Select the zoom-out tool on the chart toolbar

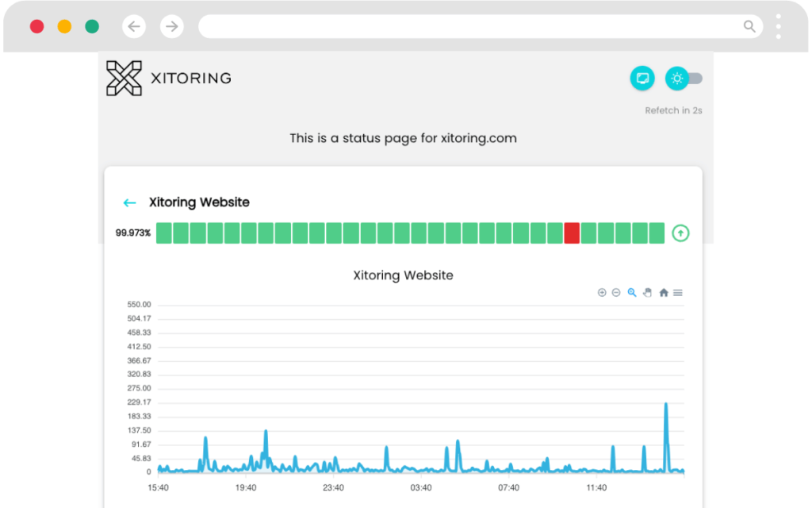[x=616, y=292]
